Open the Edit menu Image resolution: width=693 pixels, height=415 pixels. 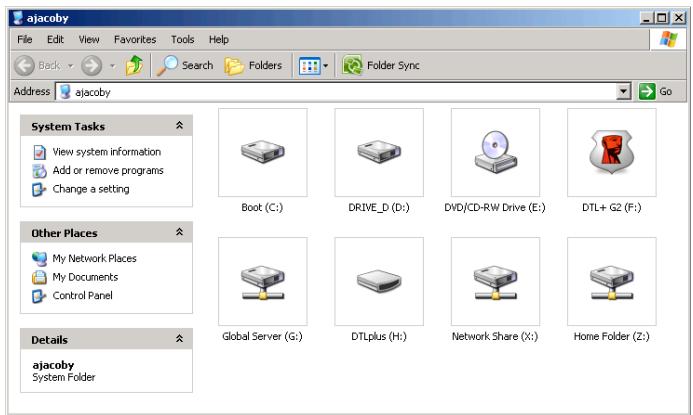coord(55,39)
